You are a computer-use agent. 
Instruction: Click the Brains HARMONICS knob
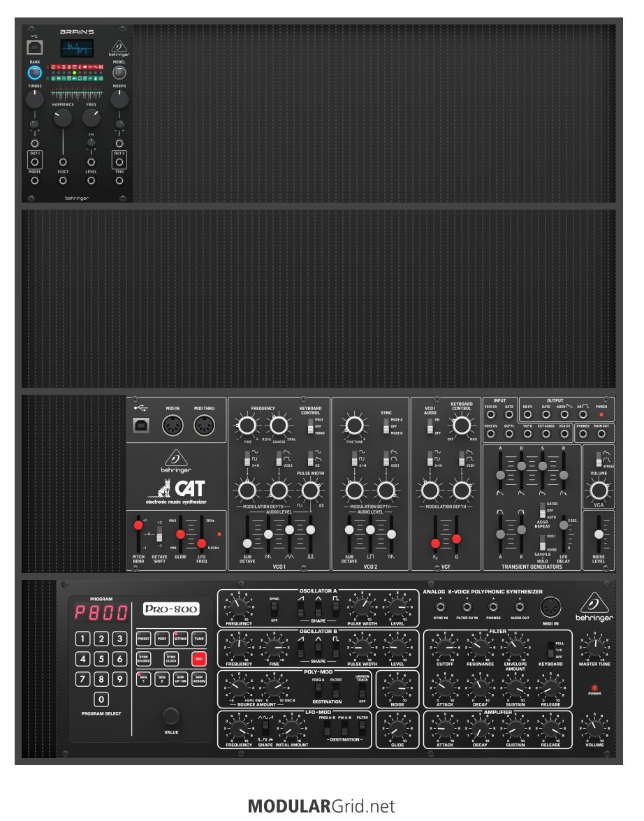point(63,118)
